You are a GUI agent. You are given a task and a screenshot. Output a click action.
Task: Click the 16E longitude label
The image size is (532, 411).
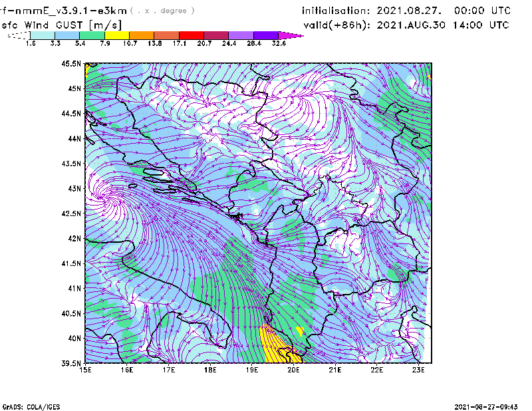pyautogui.click(x=127, y=370)
